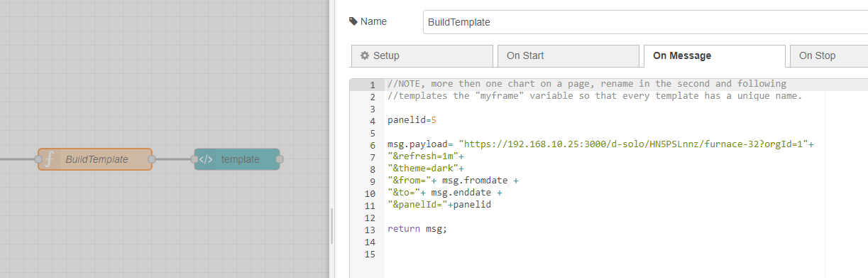Click the wire between BuildTemplate and template
This screenshot has width=868, height=278.
173,159
